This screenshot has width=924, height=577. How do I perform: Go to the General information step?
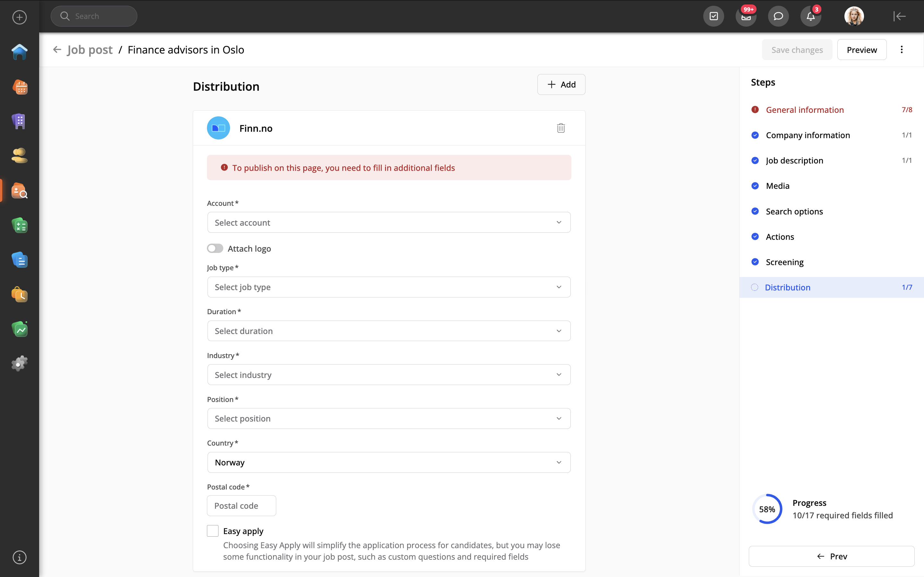pyautogui.click(x=805, y=110)
